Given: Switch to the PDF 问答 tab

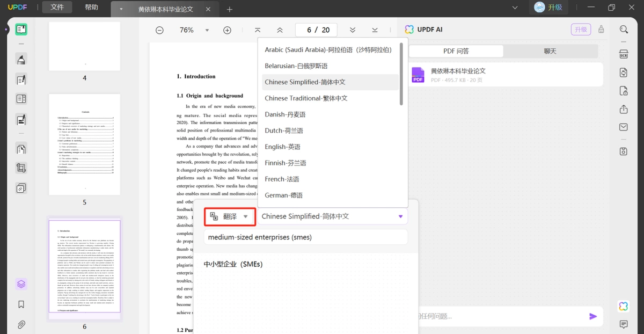Looking at the screenshot, I should click(456, 51).
